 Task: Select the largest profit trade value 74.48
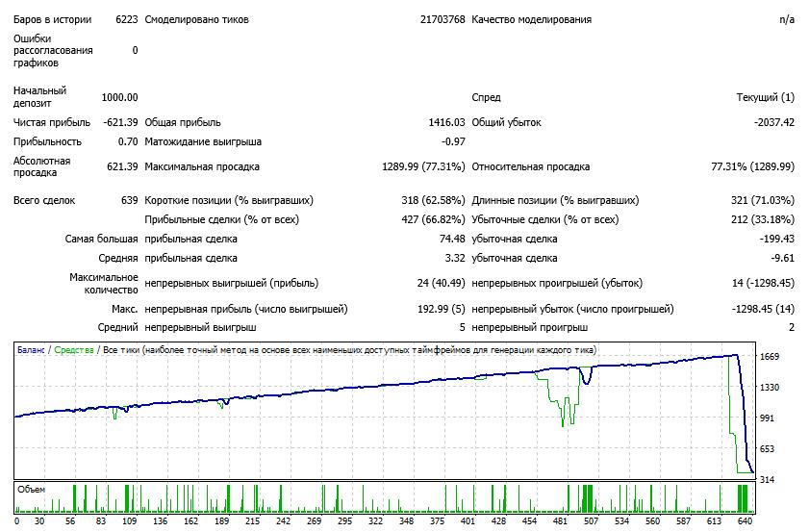point(452,239)
